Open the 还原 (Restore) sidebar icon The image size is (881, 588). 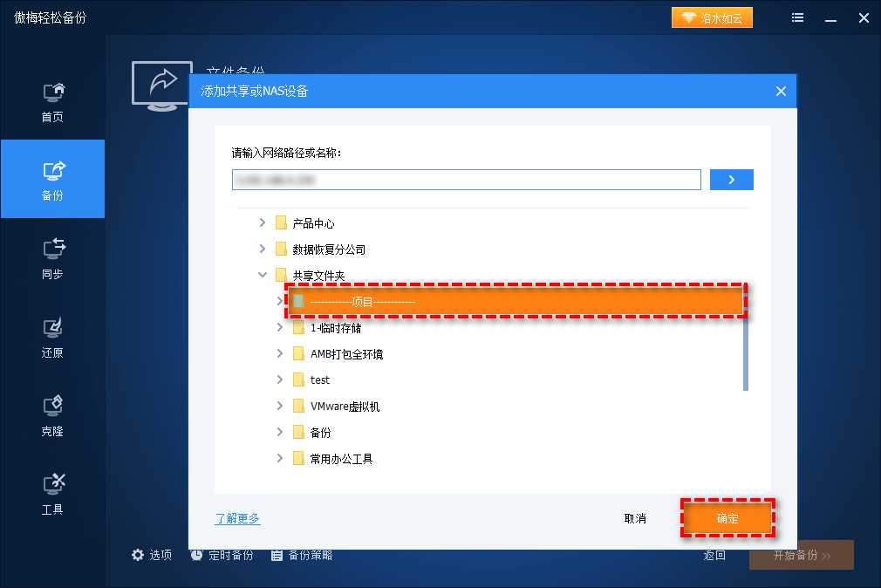click(52, 336)
